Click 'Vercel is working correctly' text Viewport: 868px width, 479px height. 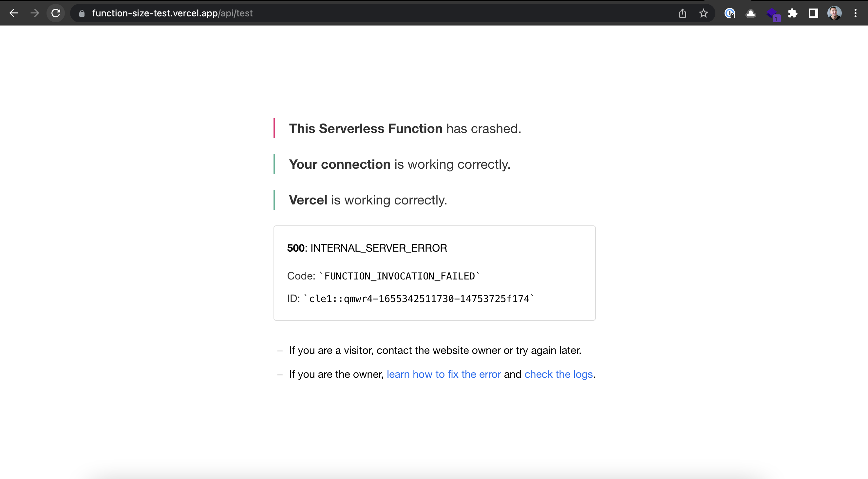(x=368, y=200)
